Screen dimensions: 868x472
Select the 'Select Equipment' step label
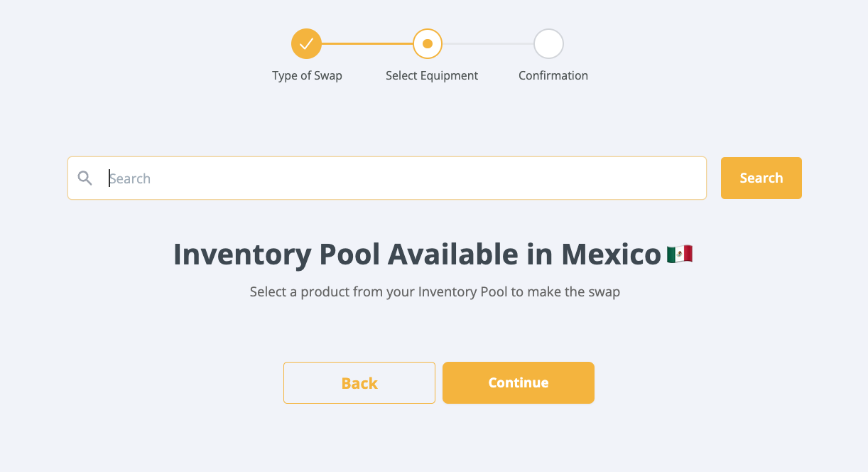(x=432, y=75)
